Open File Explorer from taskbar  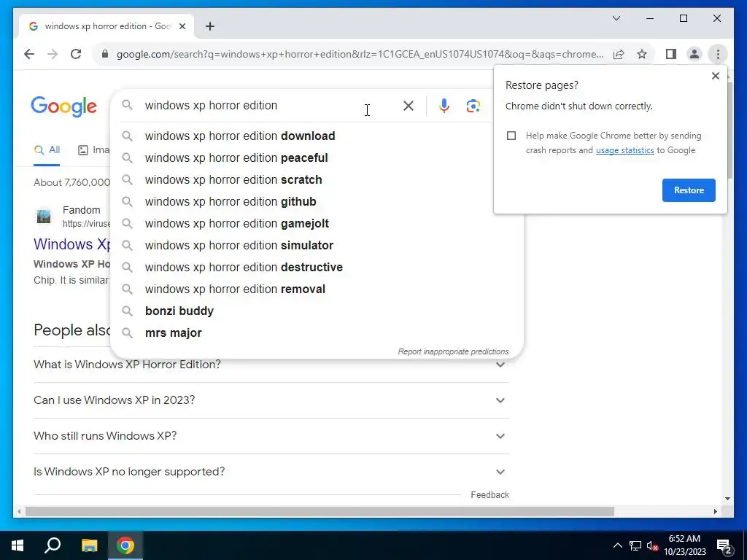coord(89,545)
